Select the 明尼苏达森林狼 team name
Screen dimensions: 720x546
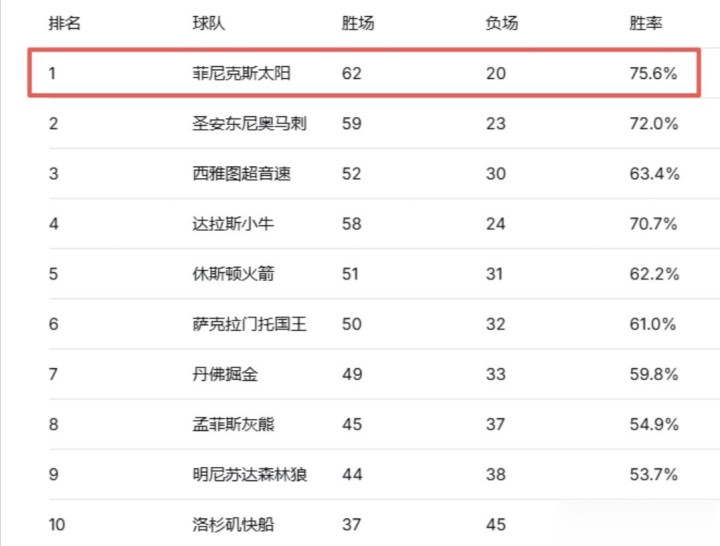point(249,474)
